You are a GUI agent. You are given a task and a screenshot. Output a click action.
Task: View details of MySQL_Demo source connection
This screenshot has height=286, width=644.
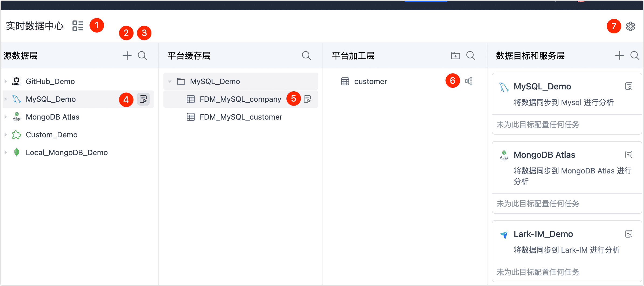[143, 99]
